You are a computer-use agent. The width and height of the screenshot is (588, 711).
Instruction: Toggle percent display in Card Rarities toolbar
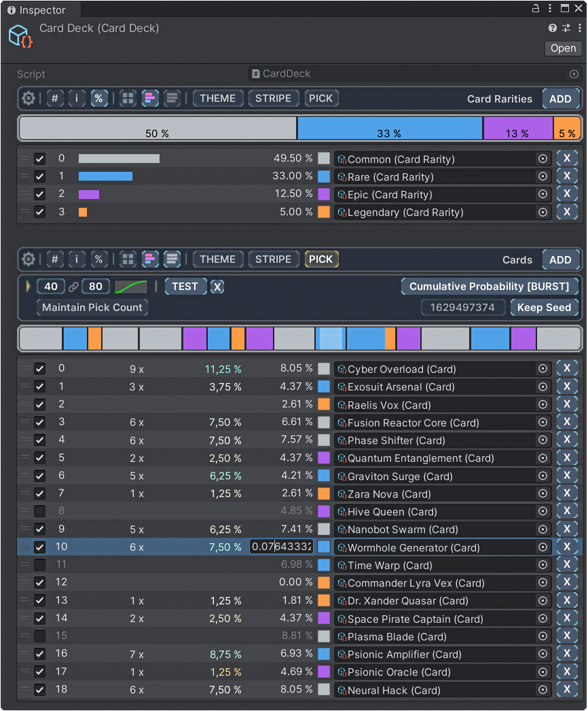click(x=98, y=98)
